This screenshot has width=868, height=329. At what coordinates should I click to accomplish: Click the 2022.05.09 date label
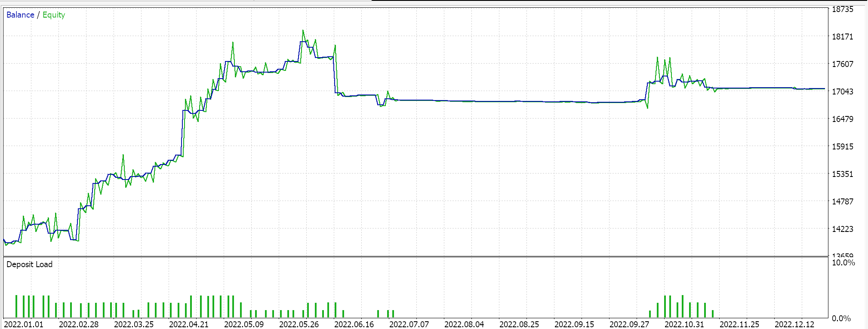244,324
